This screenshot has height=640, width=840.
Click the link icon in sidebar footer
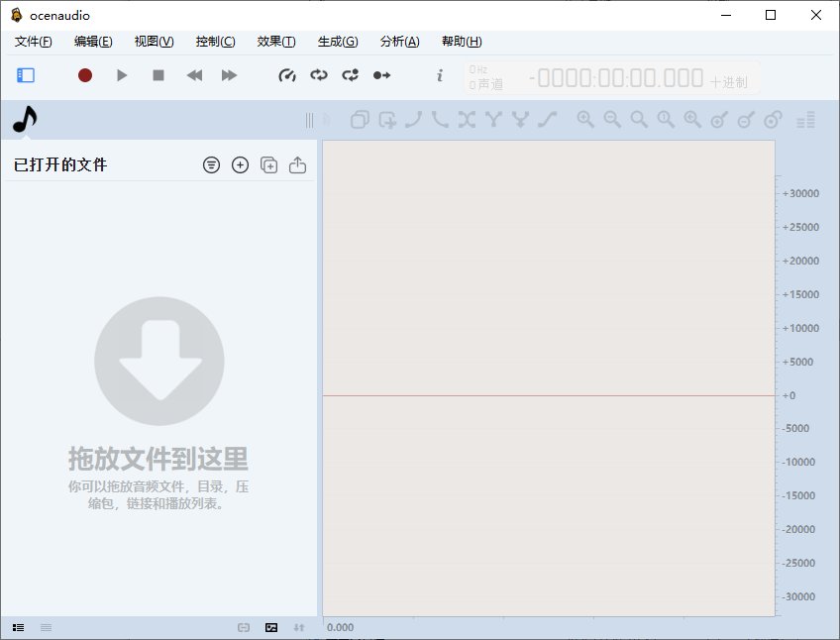click(x=244, y=628)
